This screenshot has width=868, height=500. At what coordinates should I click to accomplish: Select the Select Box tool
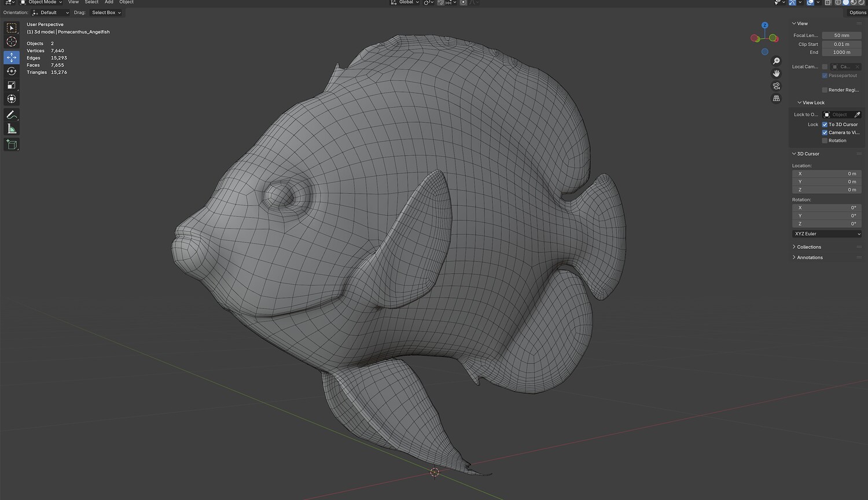click(12, 28)
